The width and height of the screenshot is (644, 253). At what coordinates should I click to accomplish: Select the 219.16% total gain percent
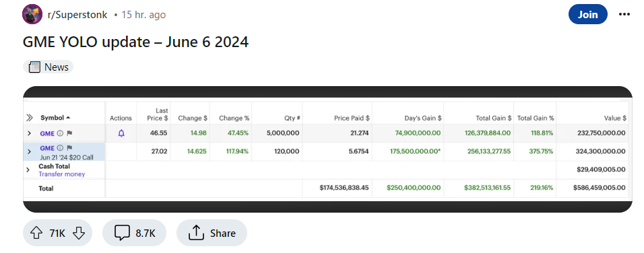tap(541, 188)
